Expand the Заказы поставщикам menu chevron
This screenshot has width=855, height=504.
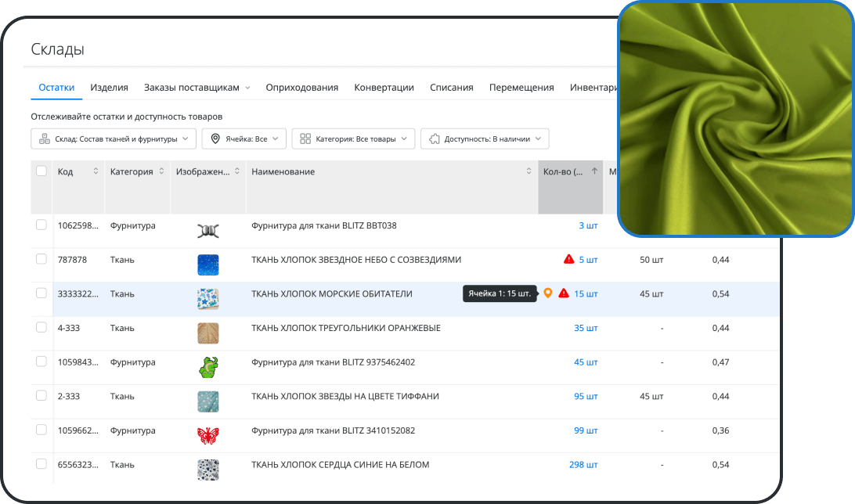(x=246, y=87)
